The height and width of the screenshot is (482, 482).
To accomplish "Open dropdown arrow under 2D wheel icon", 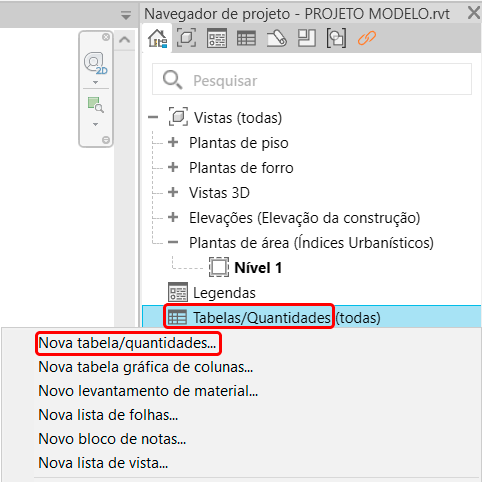I will [x=96, y=82].
